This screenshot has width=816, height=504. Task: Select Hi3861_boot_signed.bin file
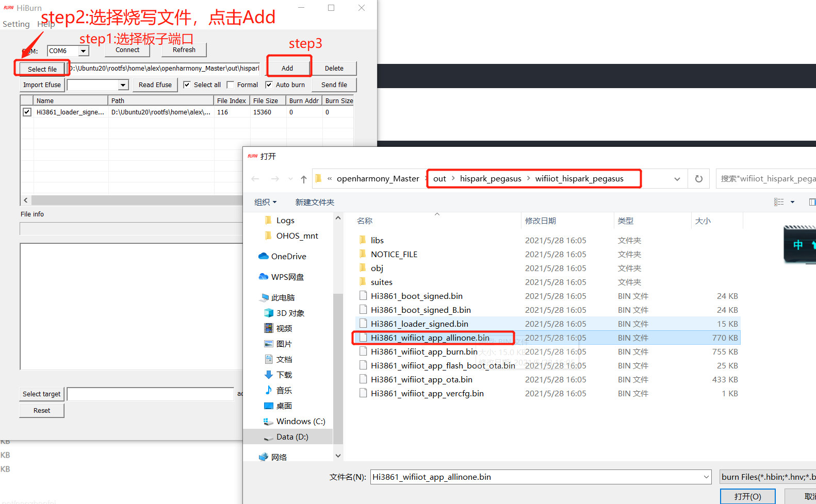pyautogui.click(x=417, y=296)
